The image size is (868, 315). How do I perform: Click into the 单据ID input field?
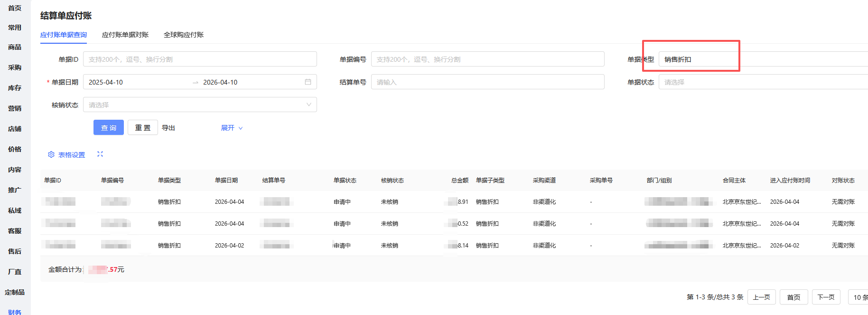tap(199, 59)
